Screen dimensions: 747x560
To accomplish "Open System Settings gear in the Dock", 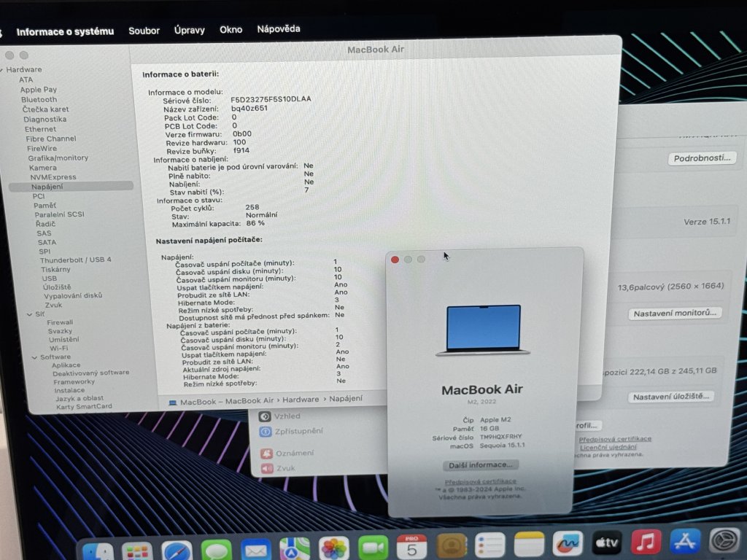I will pyautogui.click(x=724, y=541).
